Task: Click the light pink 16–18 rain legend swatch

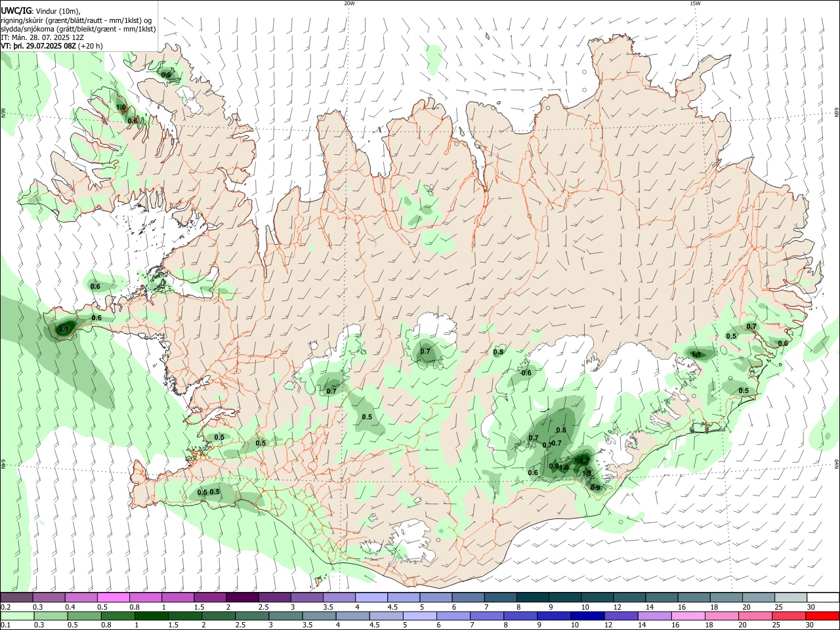Action: (x=688, y=616)
